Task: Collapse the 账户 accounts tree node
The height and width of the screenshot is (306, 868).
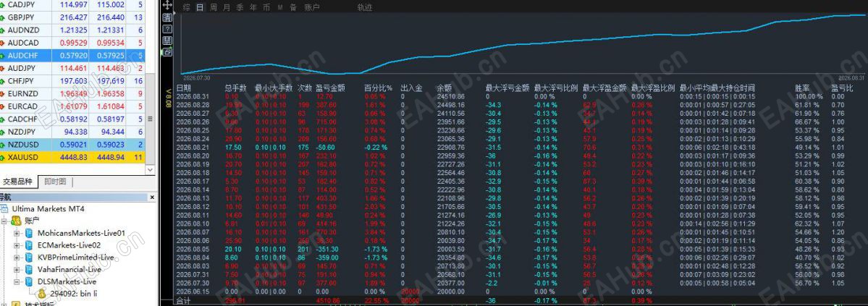Action: click(5, 221)
